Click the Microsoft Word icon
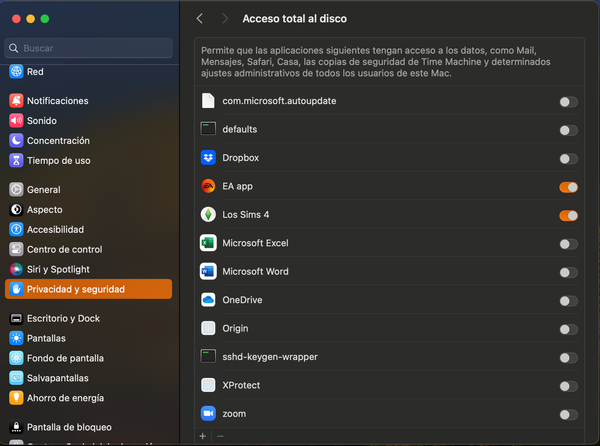 click(208, 272)
